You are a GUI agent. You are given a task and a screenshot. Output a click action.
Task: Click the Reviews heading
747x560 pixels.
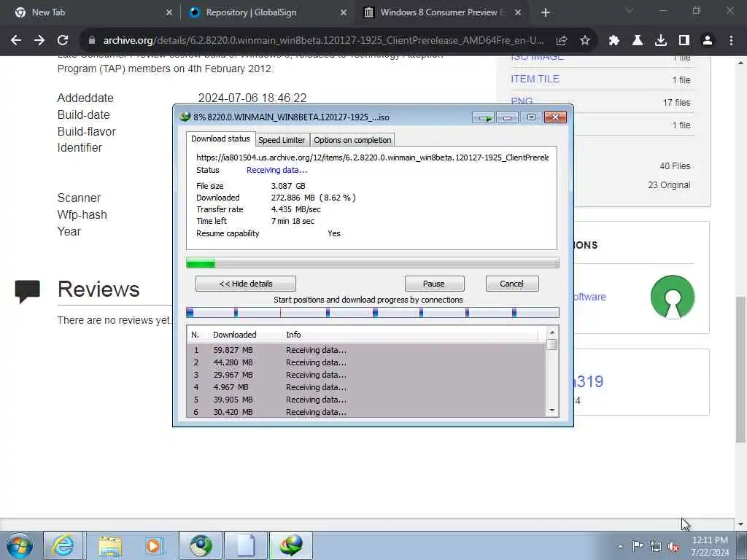tap(98, 289)
